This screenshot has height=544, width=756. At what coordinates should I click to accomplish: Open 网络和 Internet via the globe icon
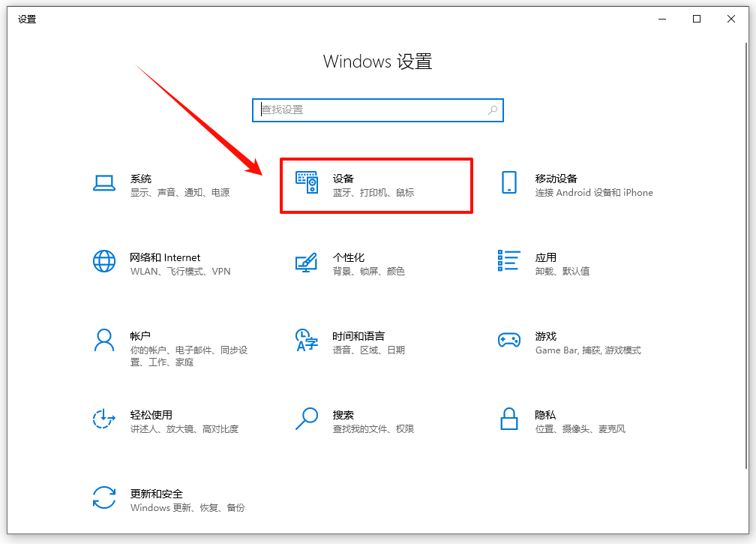click(104, 262)
